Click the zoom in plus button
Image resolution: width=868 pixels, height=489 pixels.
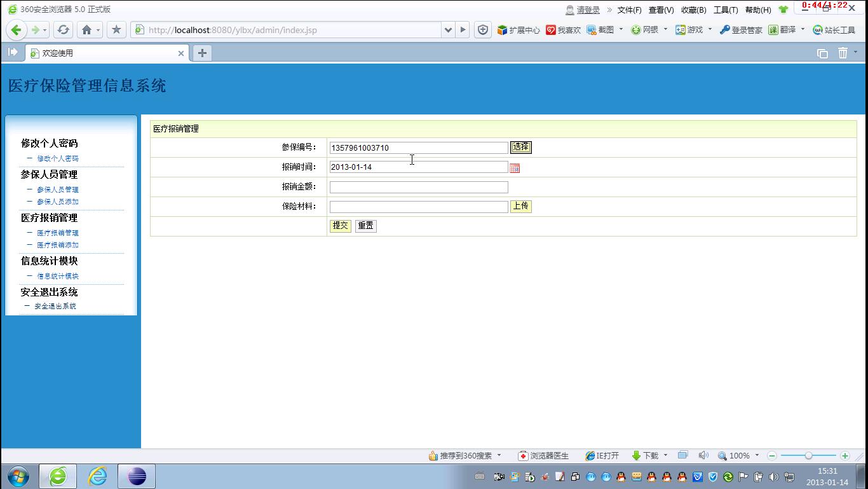[844, 456]
